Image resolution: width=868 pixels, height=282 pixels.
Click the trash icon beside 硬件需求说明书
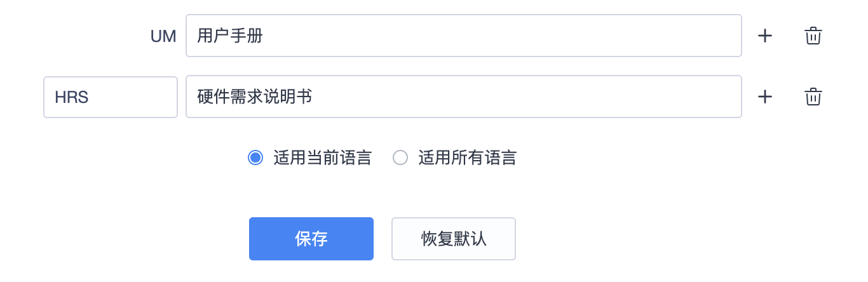click(x=813, y=97)
